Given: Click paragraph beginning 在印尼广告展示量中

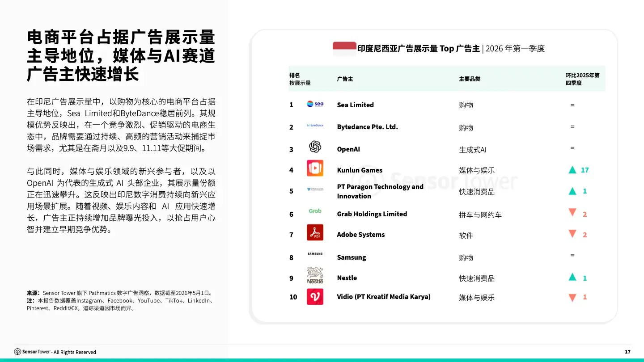Looking at the screenshot, I should [x=121, y=125].
